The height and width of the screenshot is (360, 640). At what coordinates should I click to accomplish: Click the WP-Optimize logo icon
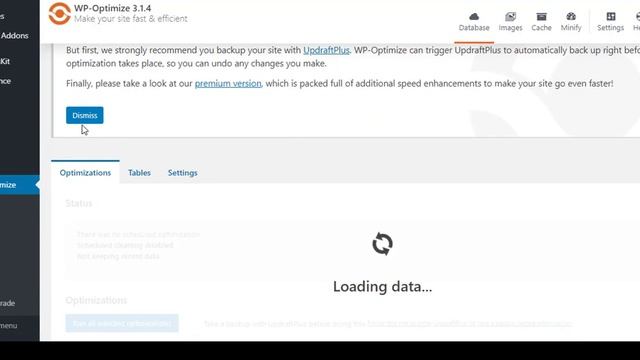[60, 13]
